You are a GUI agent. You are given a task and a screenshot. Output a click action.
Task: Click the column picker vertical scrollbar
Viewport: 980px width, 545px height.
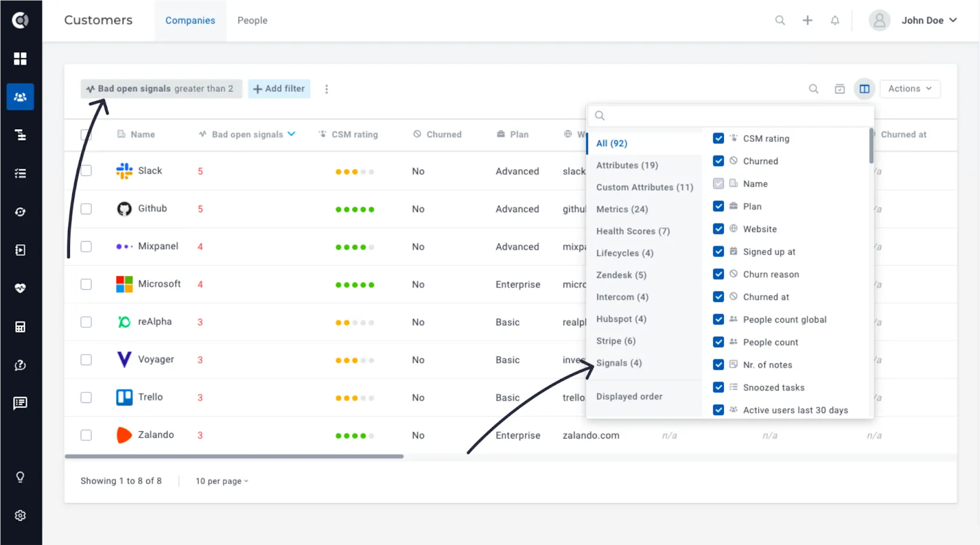pyautogui.click(x=871, y=146)
